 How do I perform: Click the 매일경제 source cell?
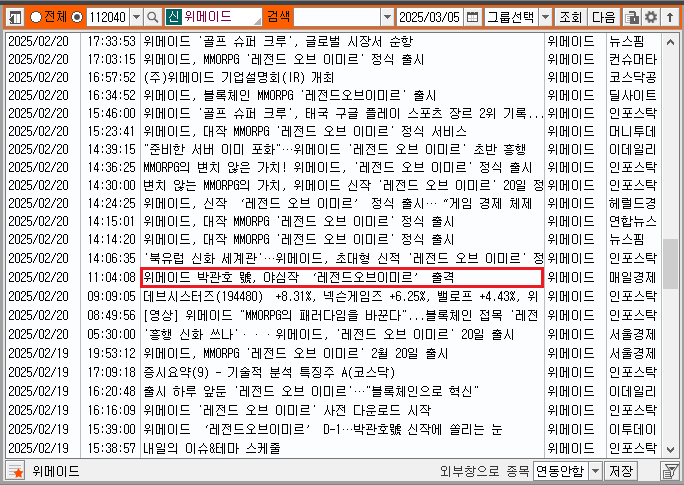tap(633, 277)
